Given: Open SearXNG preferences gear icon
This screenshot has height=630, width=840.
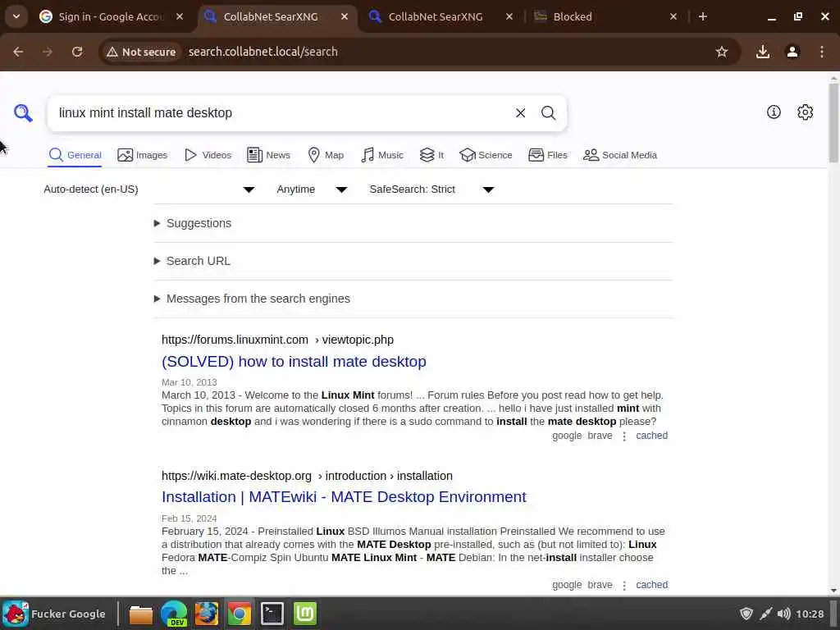Looking at the screenshot, I should [x=806, y=112].
